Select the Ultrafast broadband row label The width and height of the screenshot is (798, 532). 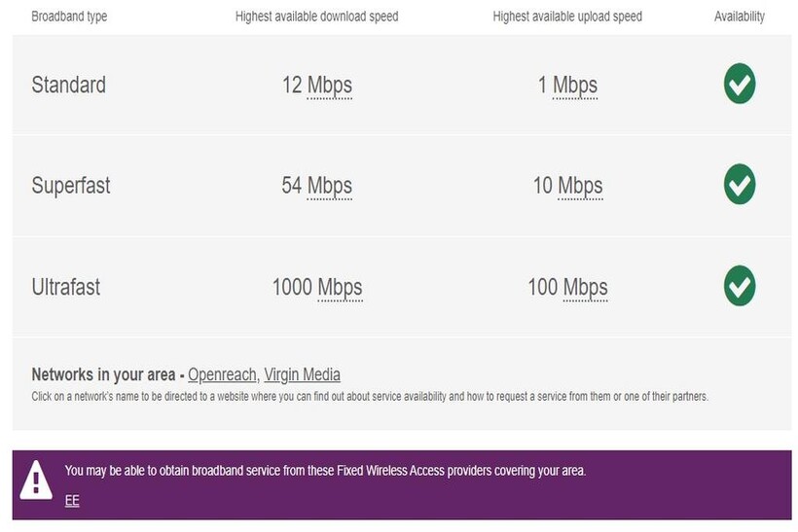(x=66, y=287)
